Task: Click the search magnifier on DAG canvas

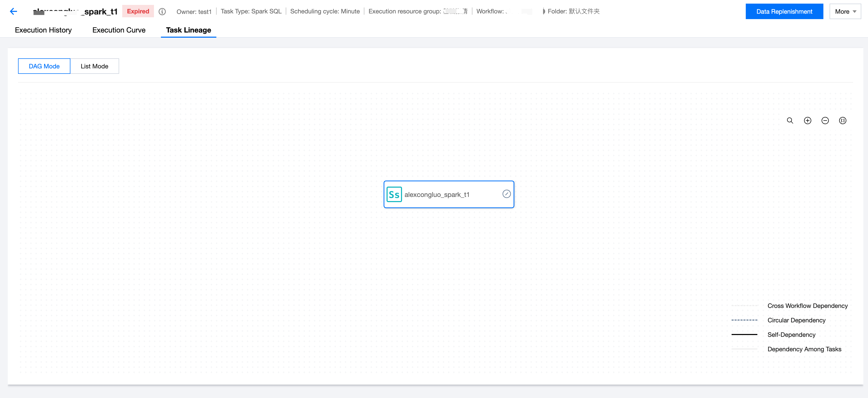Action: click(790, 121)
